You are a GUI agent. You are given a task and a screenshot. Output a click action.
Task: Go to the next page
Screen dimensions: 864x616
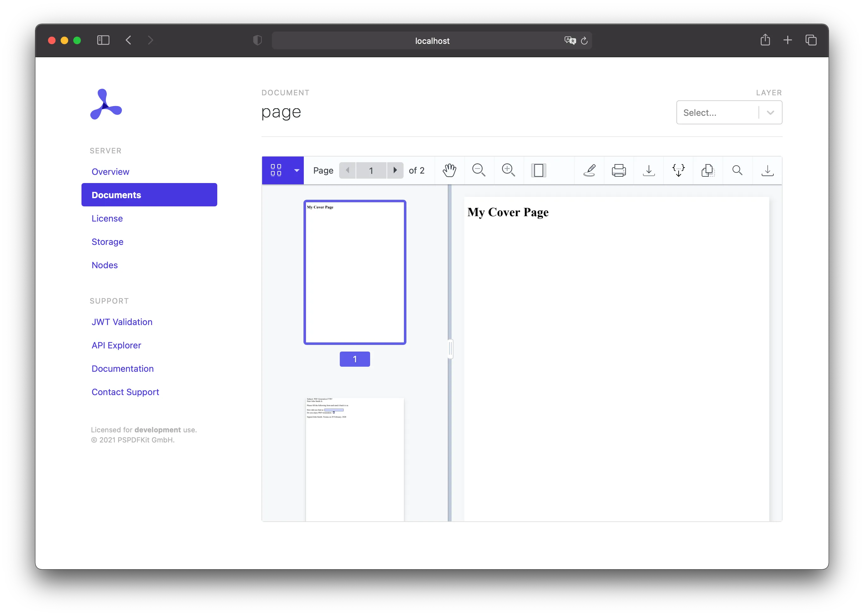click(396, 170)
